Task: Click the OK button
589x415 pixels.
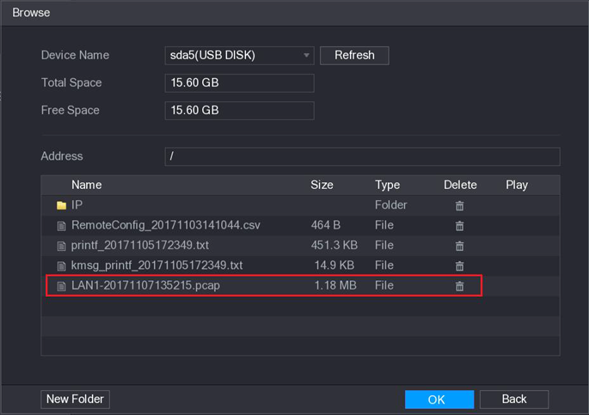Action: 439,399
